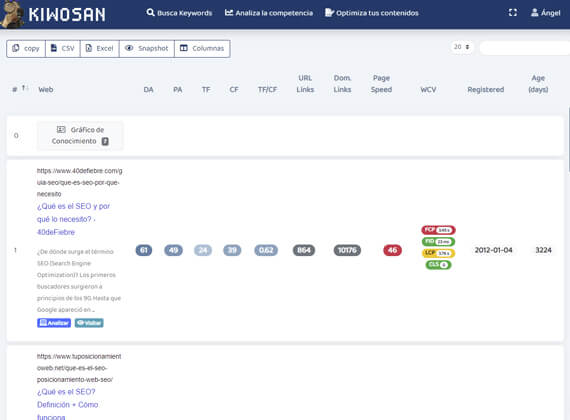Image resolution: width=570 pixels, height=420 pixels.
Task: Copy table data with copy button
Action: coord(26,48)
